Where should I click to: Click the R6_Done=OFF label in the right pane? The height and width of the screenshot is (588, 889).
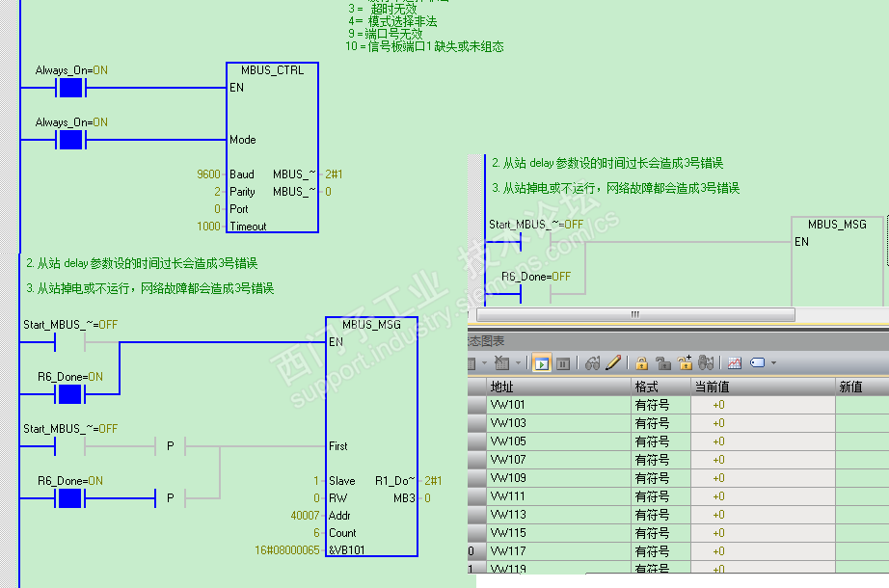pyautogui.click(x=536, y=277)
